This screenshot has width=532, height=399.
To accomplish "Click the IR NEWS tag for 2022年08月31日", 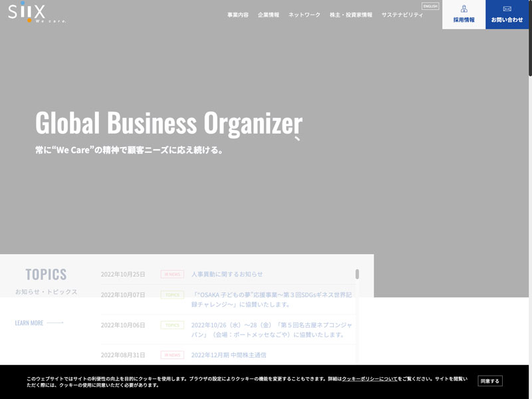I will 172,355.
